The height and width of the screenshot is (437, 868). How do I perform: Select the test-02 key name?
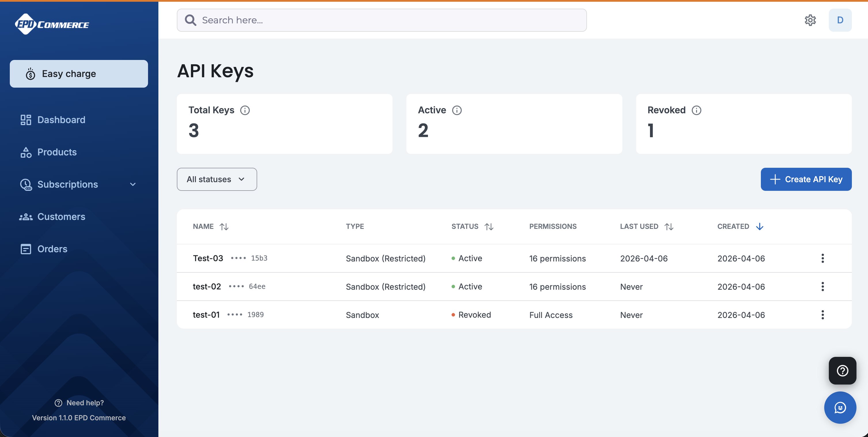(207, 287)
